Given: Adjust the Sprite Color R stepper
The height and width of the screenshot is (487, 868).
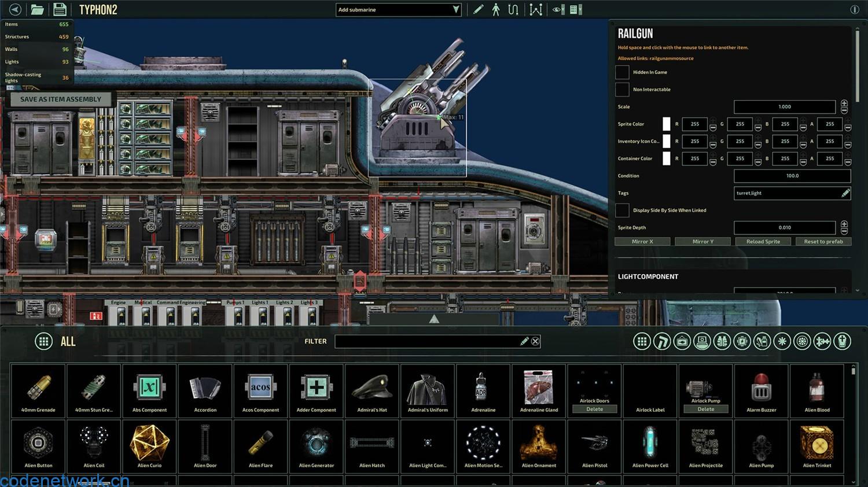Looking at the screenshot, I should [713, 124].
